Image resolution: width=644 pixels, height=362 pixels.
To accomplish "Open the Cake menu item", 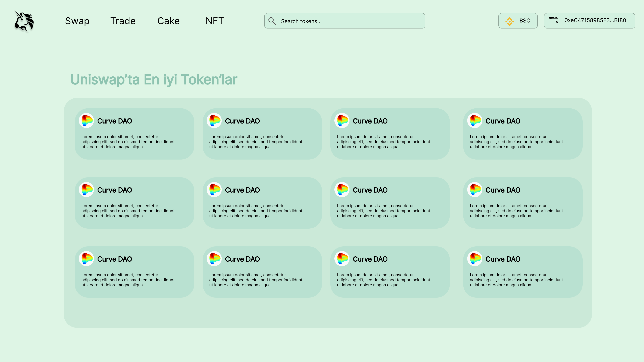I will 169,21.
